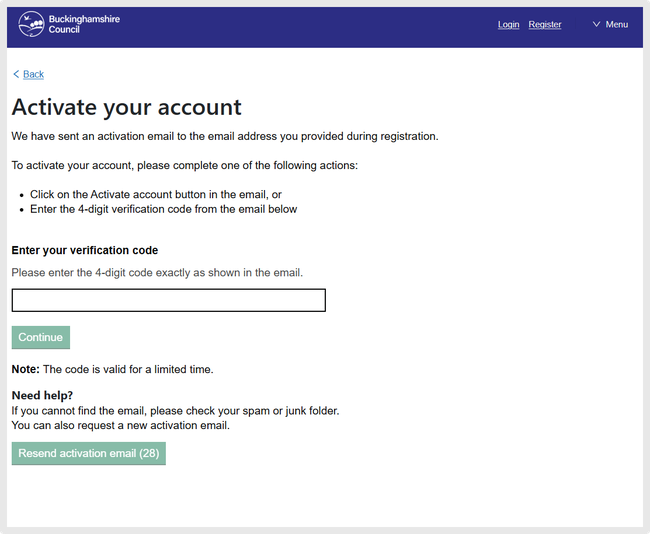Click the '4-digit verification code' bullet text
Screen dimensions: 650x534
pos(163,209)
